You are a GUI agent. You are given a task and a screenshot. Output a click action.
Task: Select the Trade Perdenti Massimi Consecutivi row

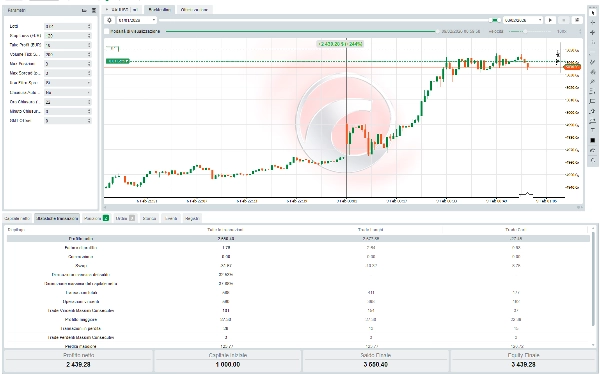click(x=298, y=338)
